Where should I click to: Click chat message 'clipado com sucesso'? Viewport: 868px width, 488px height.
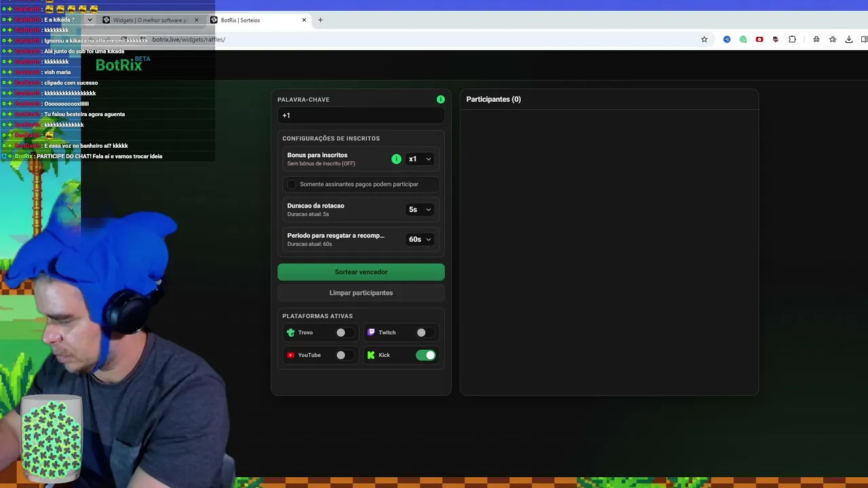pyautogui.click(x=71, y=83)
